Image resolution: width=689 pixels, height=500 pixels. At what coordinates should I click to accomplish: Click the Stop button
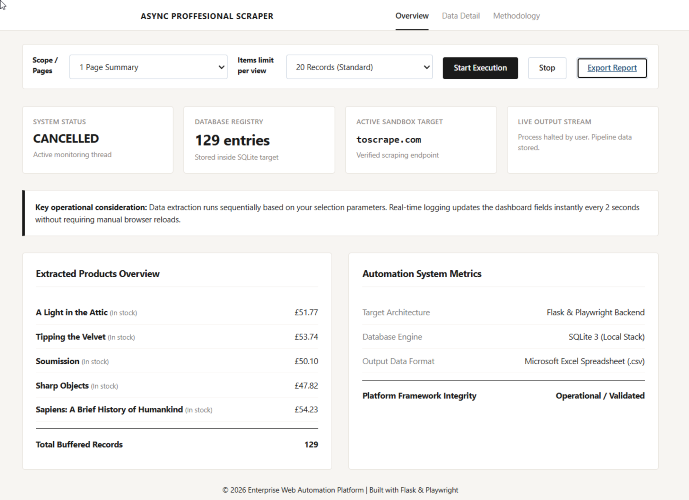547,68
